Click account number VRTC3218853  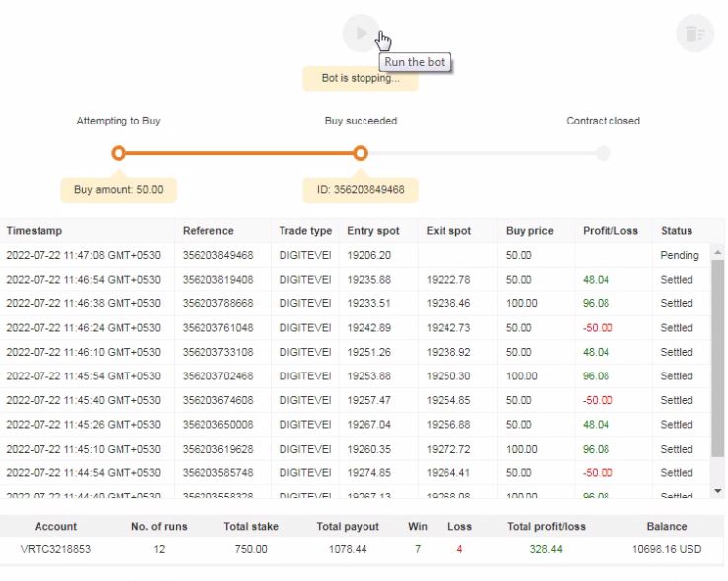(55, 549)
